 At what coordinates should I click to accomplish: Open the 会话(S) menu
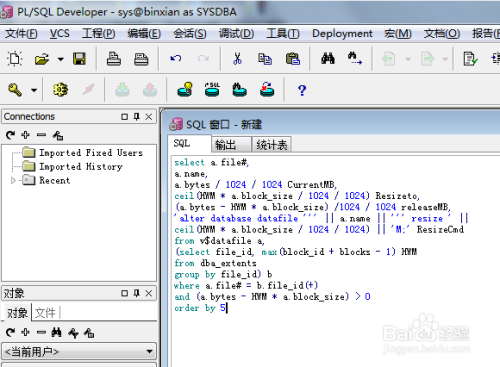(x=190, y=34)
